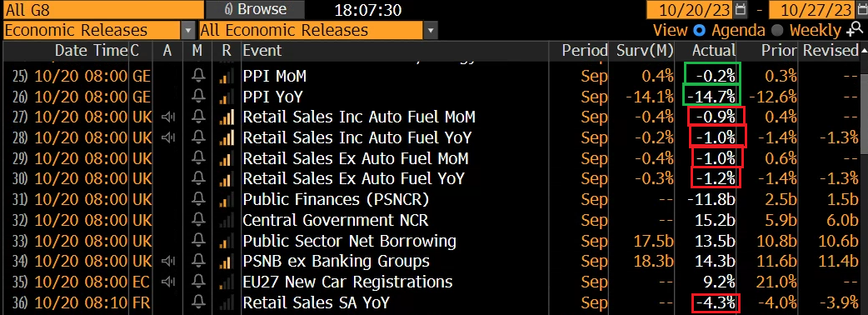The height and width of the screenshot is (315, 868).
Task: Click speaker icon for Retail Sales Inc Auto Fuel MoM
Action: (168, 117)
